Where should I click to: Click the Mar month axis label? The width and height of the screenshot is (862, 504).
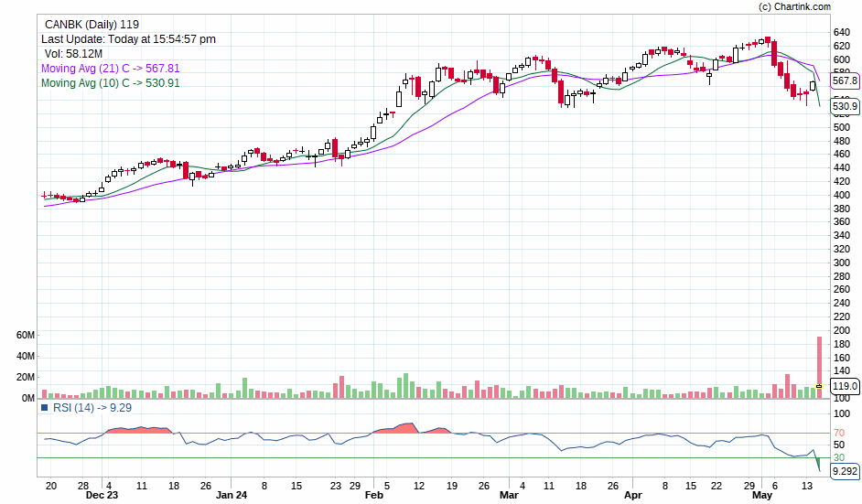tap(509, 495)
